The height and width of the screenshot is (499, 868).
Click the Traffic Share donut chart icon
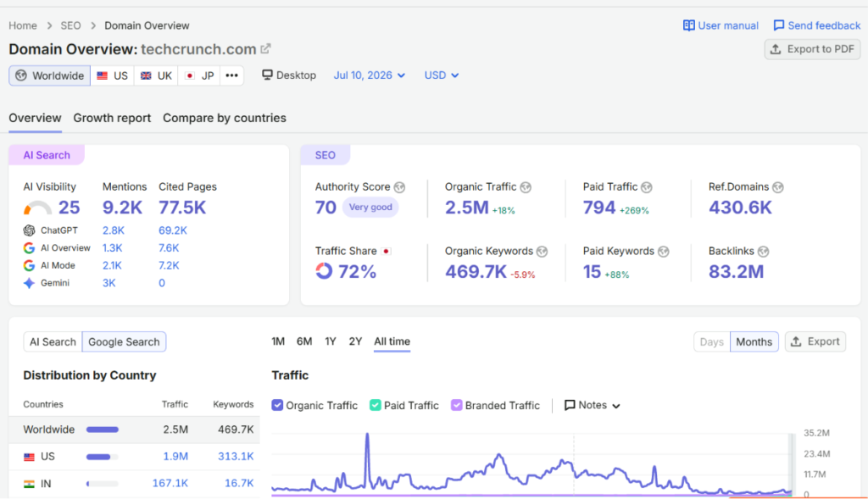click(324, 271)
